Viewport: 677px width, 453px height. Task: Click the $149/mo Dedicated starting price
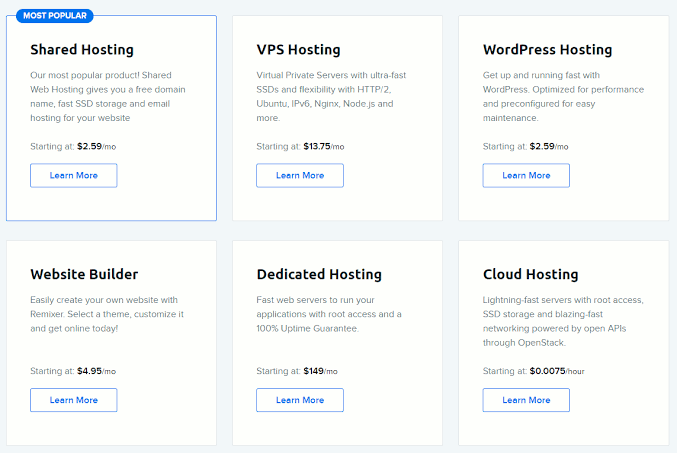coord(320,371)
